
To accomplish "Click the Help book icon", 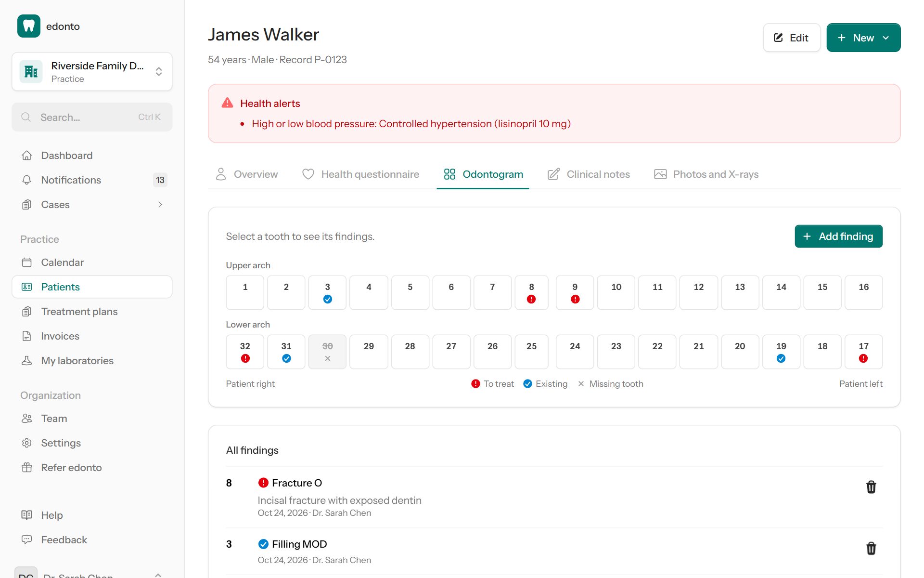I will pyautogui.click(x=27, y=515).
